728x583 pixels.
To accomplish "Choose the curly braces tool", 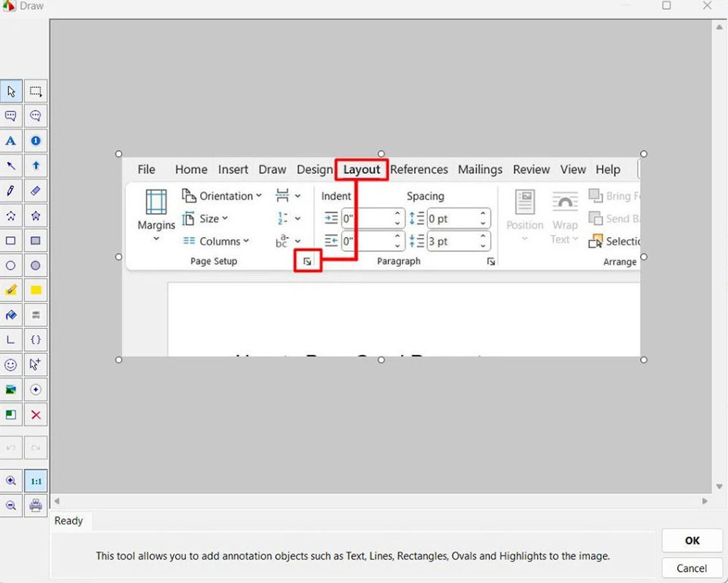I will click(x=36, y=340).
